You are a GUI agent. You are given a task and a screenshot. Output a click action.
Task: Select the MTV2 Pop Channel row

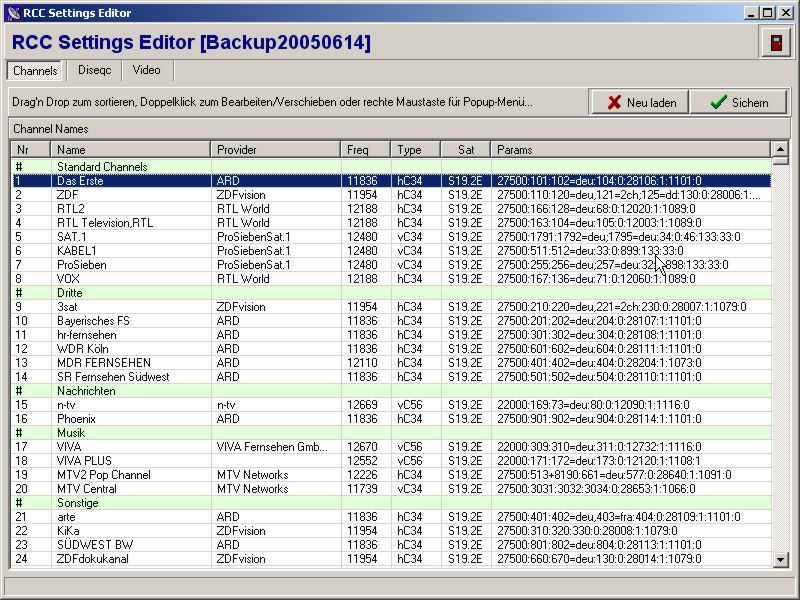[x=391, y=475]
